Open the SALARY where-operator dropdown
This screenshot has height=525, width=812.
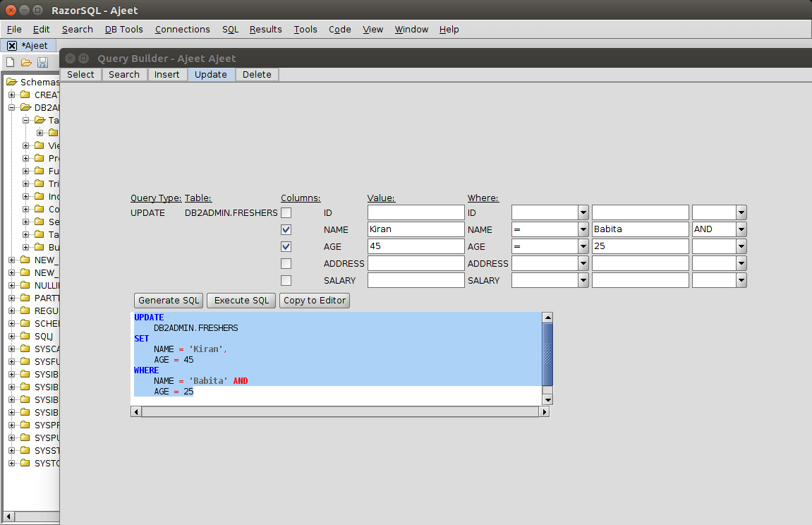click(583, 280)
